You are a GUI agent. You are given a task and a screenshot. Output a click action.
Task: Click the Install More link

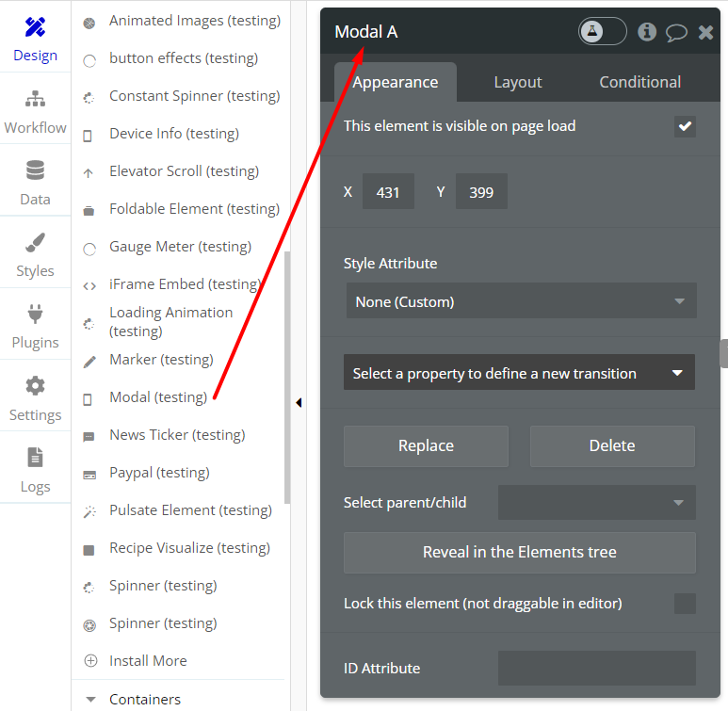(x=148, y=660)
